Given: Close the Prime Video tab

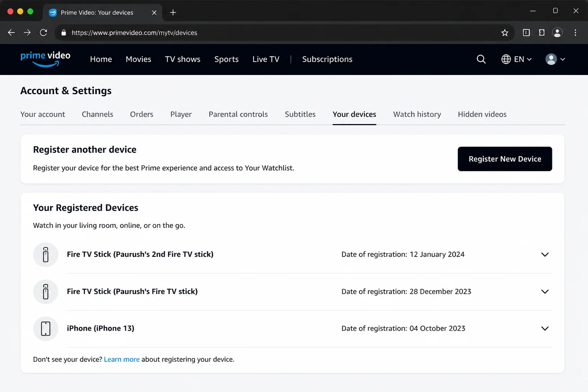Looking at the screenshot, I should coord(154,13).
